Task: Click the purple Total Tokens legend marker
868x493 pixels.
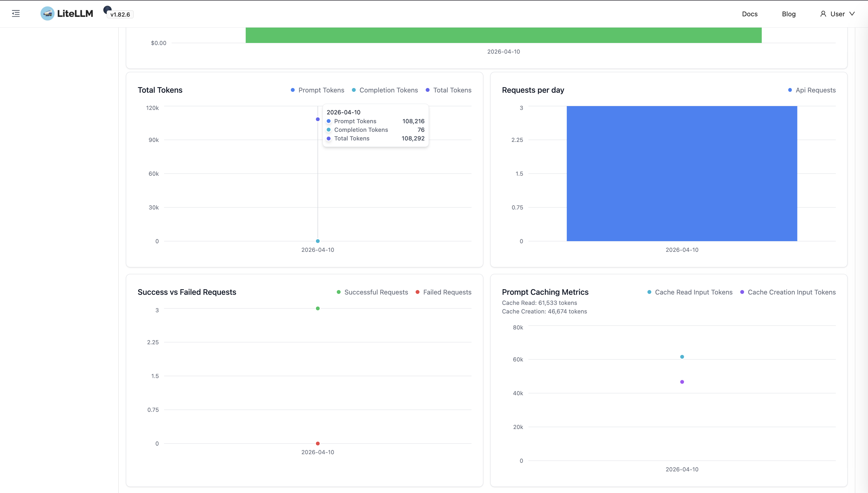Action: click(x=427, y=90)
